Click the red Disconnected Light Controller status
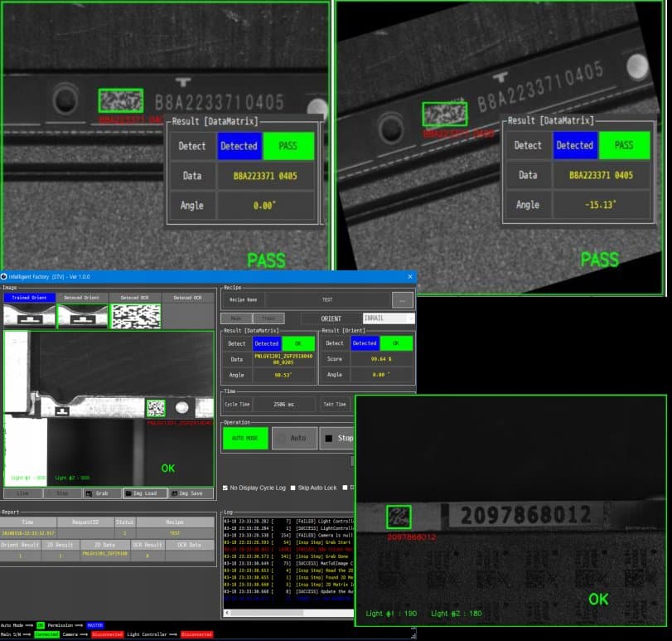 coord(196,634)
